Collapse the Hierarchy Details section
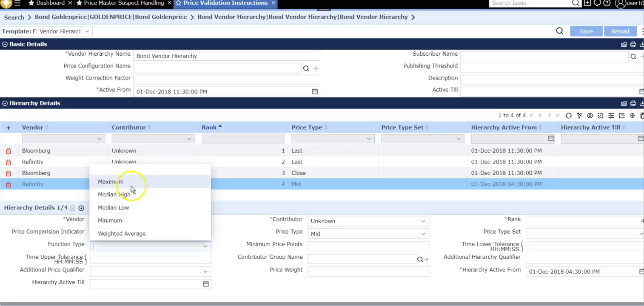Viewport: 644px width, 306px height. [5, 103]
